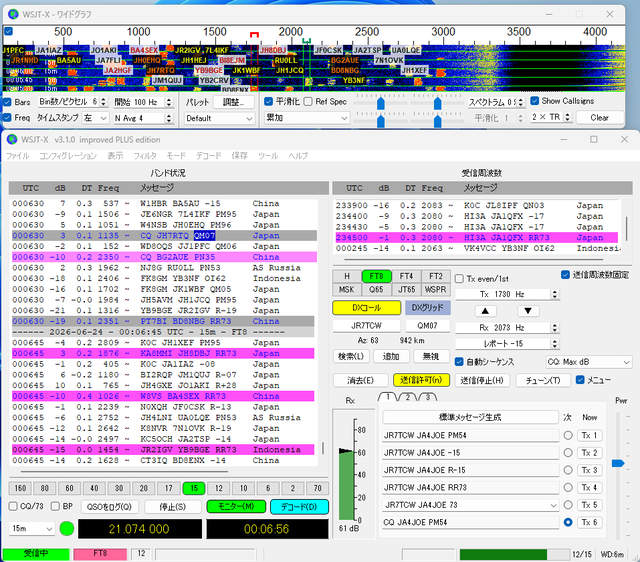Click the down arrow frequency shift button

point(528,311)
